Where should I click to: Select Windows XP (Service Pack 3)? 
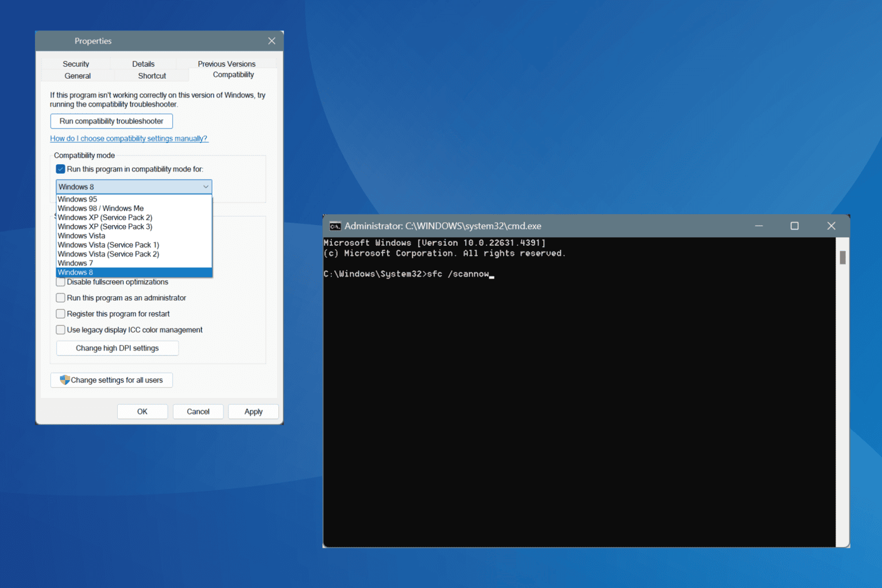[x=134, y=227]
